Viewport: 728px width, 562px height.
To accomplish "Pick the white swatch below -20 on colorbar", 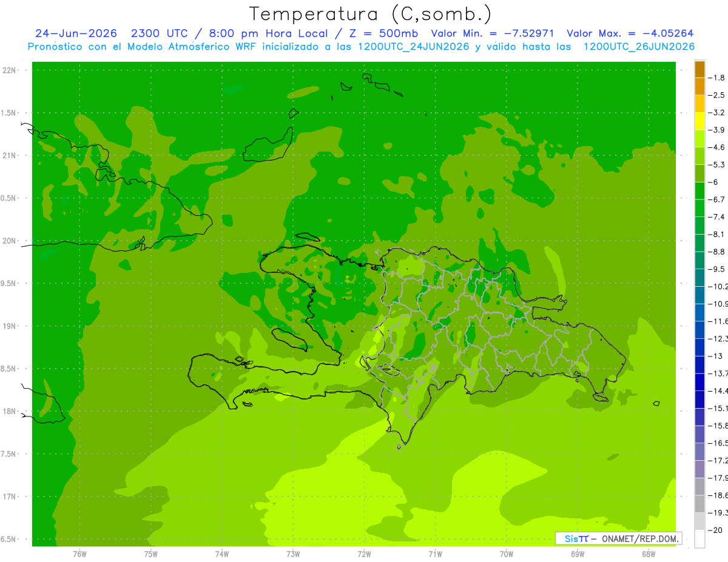I will tap(699, 539).
